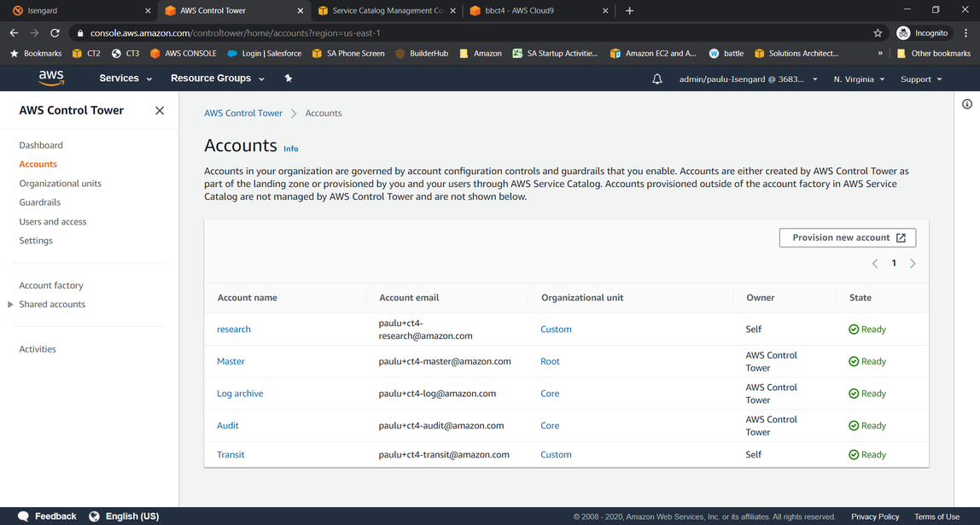Screen dimensions: 980x525
Task: Open the CT2 bookmark
Action: (86, 54)
